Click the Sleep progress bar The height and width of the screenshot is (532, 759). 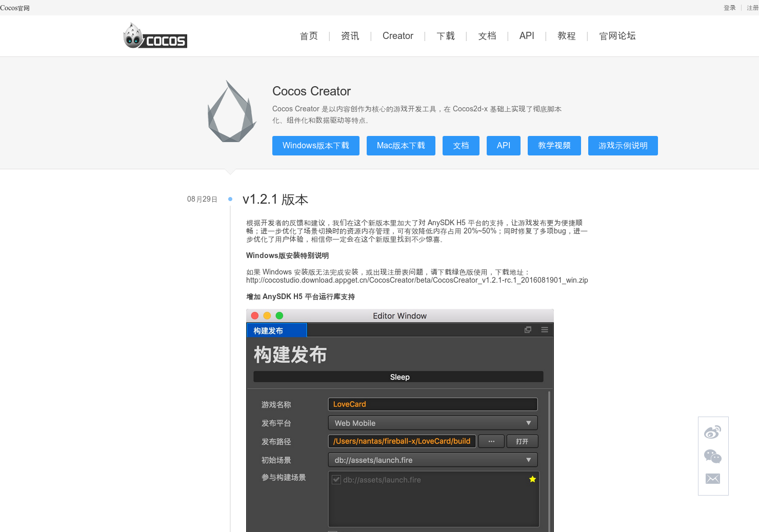click(x=398, y=377)
